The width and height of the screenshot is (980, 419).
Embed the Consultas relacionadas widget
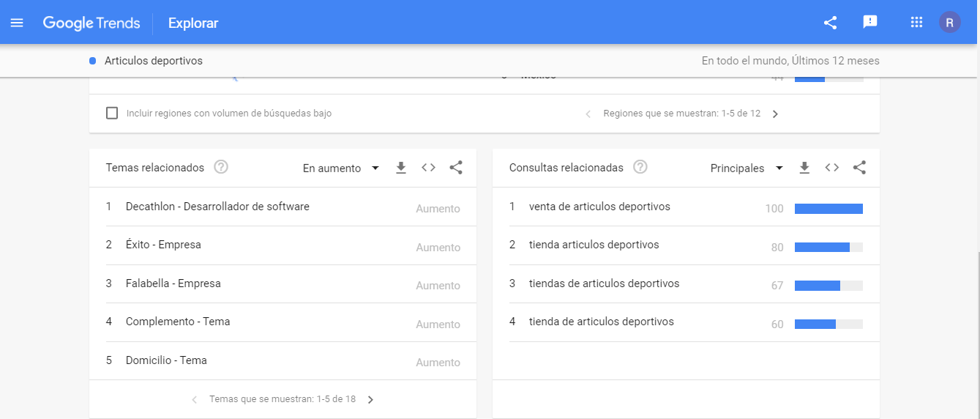click(x=832, y=168)
